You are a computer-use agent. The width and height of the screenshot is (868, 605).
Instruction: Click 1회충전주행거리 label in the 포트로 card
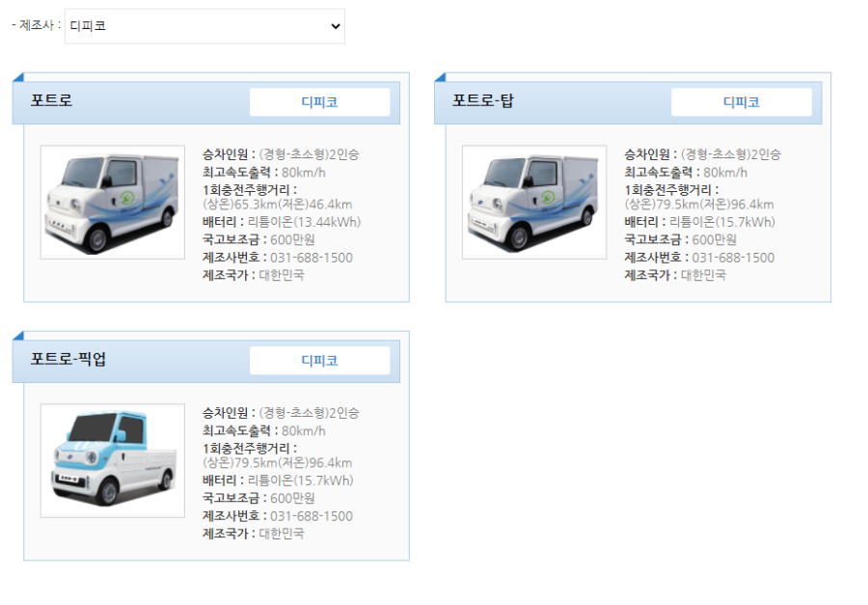[250, 190]
